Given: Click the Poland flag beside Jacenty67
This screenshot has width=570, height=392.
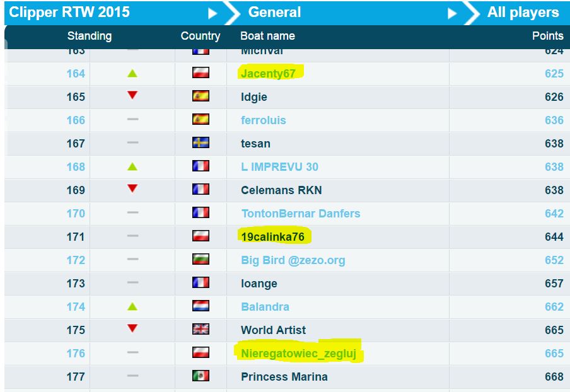Looking at the screenshot, I should pyautogui.click(x=201, y=72).
